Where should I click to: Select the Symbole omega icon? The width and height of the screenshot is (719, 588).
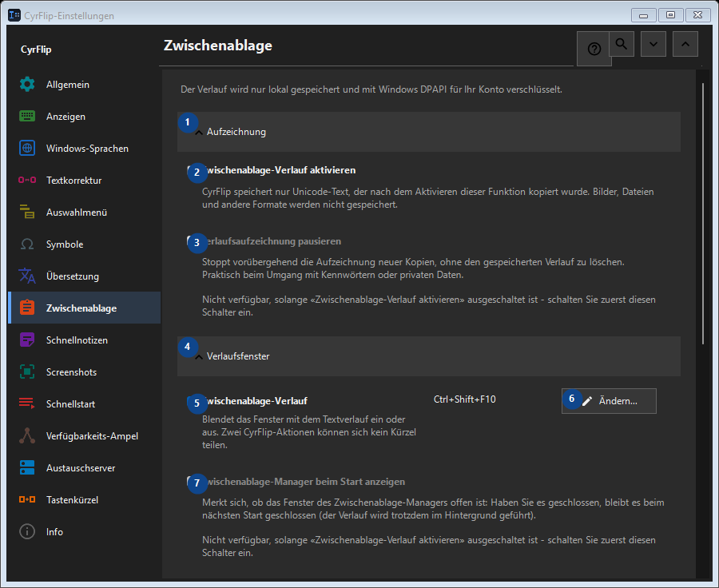(x=27, y=244)
